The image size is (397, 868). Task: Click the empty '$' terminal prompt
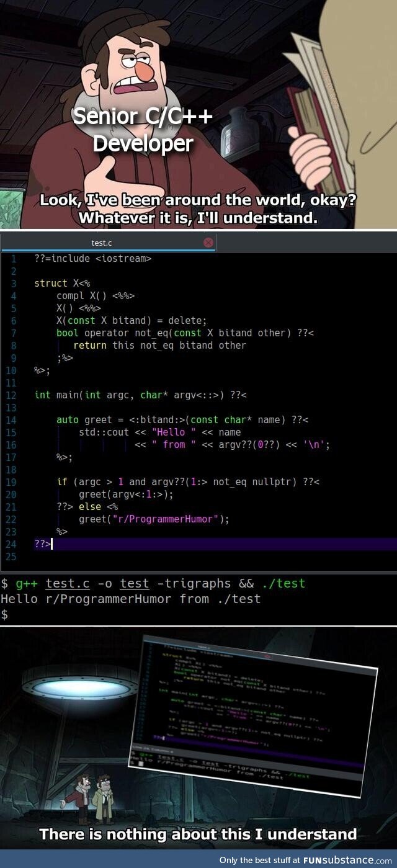[4, 614]
